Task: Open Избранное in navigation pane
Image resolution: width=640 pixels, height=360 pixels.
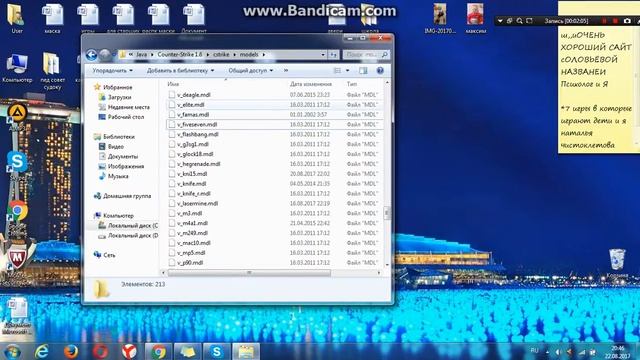Action: 118,87
